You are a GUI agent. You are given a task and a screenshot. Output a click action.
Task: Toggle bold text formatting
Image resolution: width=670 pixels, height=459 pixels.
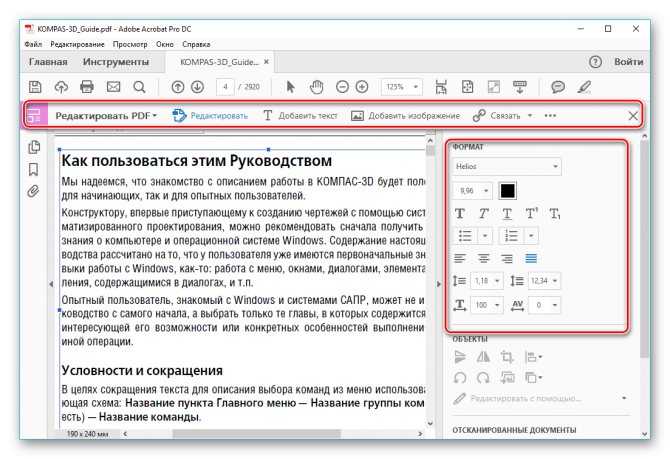tap(460, 213)
